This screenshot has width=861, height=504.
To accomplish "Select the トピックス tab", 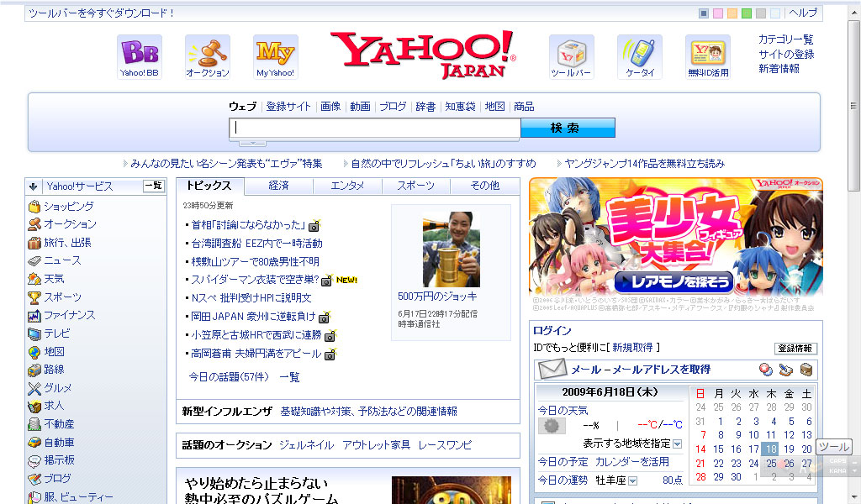I will click(x=209, y=186).
